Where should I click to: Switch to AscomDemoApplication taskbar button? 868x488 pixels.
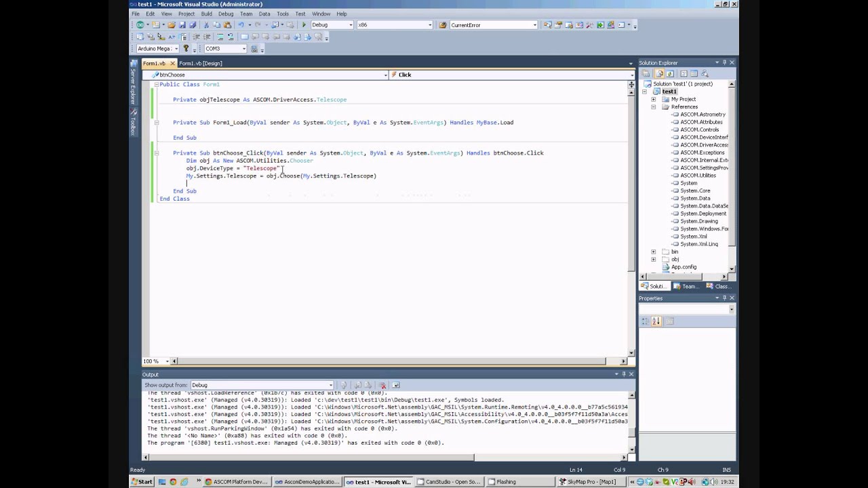click(307, 482)
